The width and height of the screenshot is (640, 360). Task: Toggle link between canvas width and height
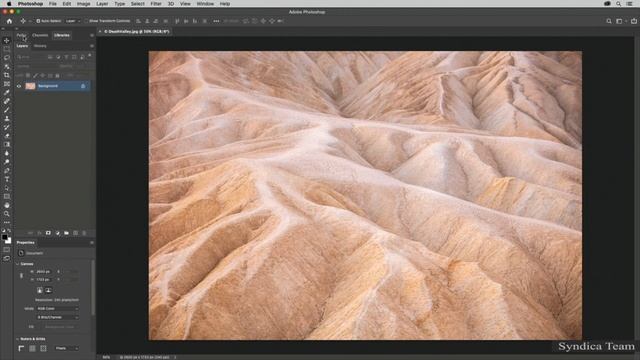(22, 276)
